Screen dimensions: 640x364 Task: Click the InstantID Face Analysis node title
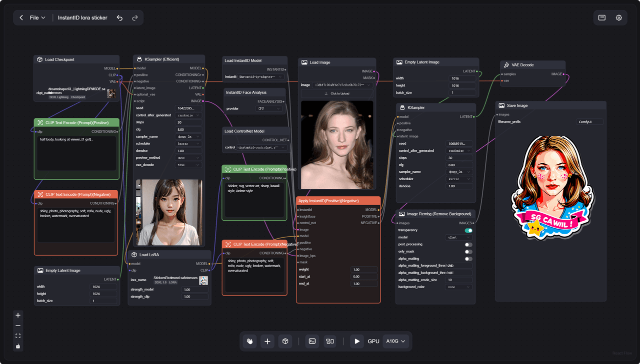pos(246,92)
